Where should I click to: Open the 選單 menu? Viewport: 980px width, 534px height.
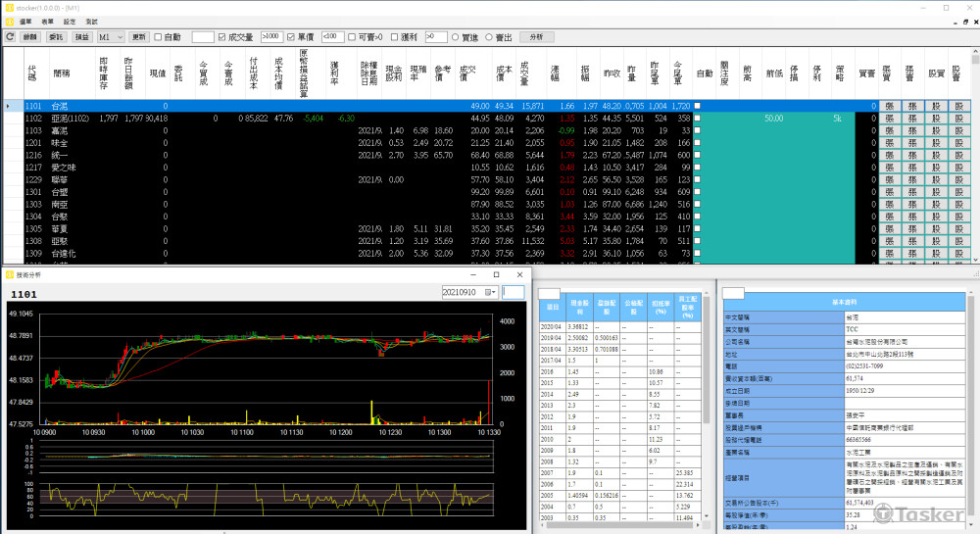(x=25, y=21)
